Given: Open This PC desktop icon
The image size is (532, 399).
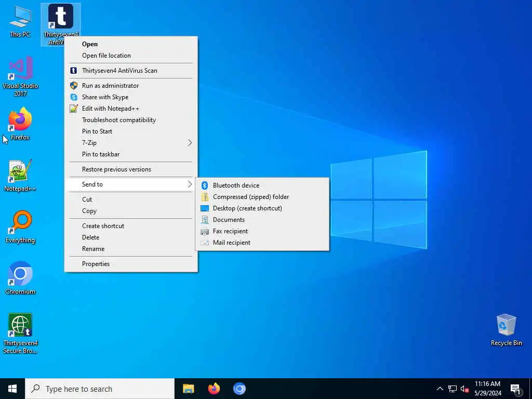Looking at the screenshot, I should point(20,21).
